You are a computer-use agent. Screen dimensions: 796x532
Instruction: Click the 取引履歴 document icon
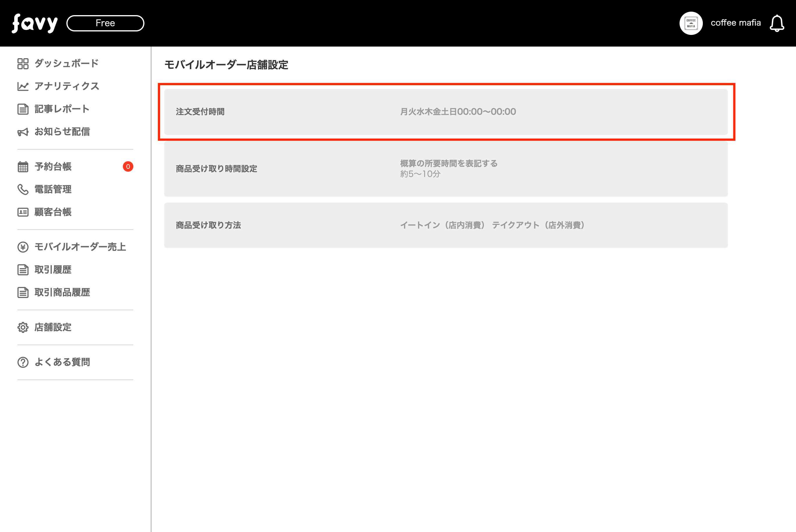tap(23, 270)
